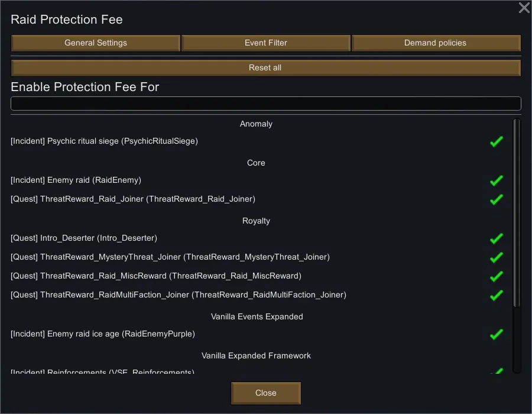
Task: Click the Enemy raid (RaidEnemy) incident label
Action: click(76, 180)
